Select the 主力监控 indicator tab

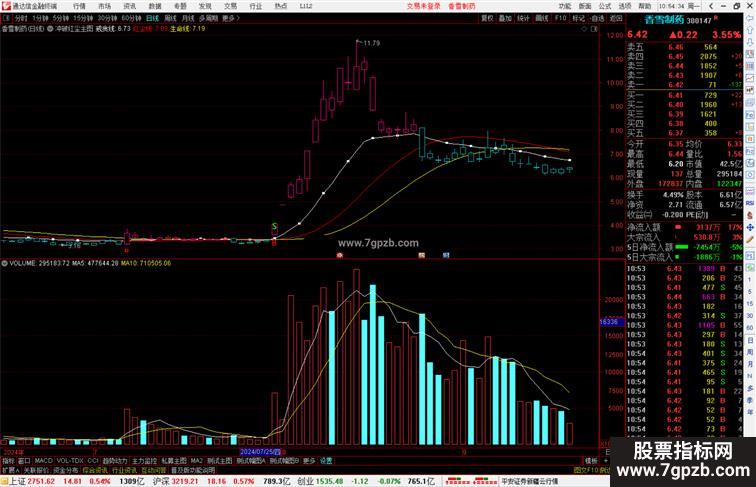144,461
